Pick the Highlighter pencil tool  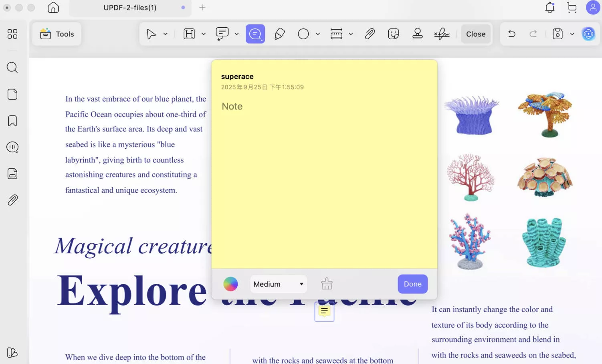(279, 34)
